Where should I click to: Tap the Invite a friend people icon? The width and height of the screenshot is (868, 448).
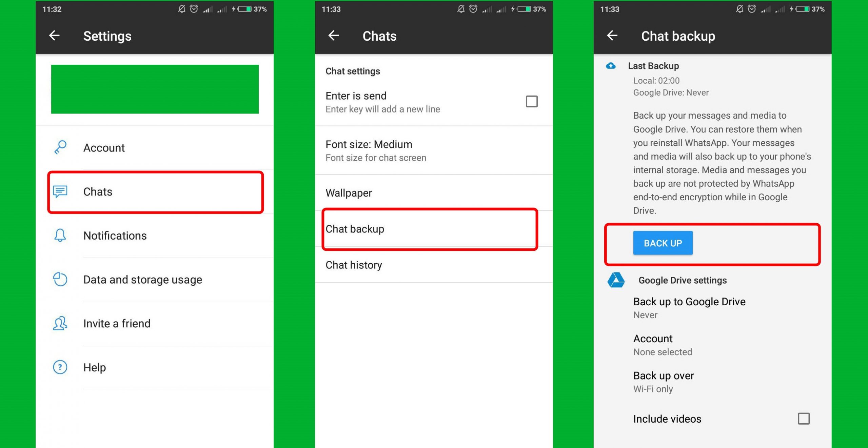point(60,323)
